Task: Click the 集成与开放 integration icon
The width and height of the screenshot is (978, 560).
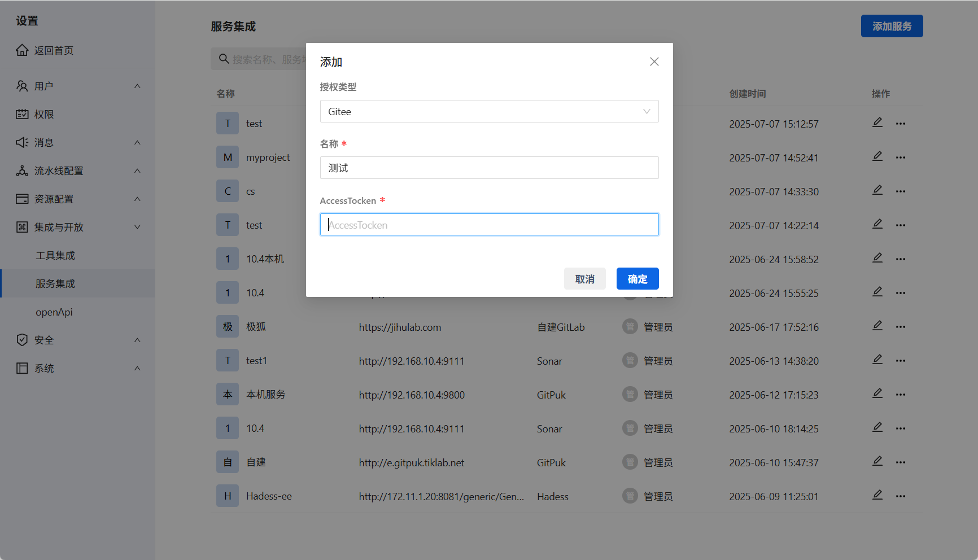Action: (21, 227)
